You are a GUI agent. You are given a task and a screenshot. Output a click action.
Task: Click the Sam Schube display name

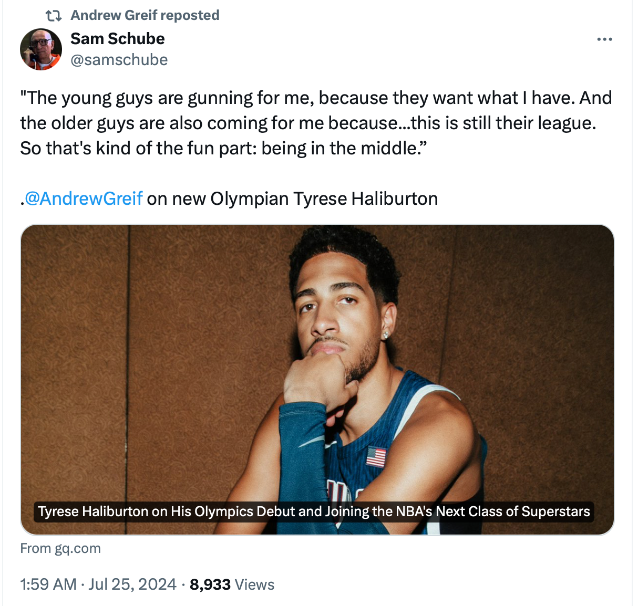117,39
